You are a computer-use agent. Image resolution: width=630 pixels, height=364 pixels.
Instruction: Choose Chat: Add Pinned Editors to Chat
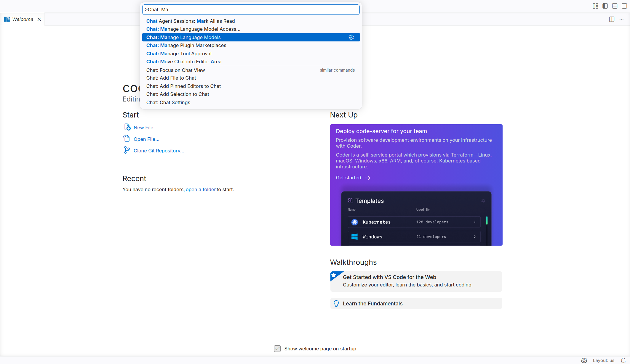[x=251, y=86]
